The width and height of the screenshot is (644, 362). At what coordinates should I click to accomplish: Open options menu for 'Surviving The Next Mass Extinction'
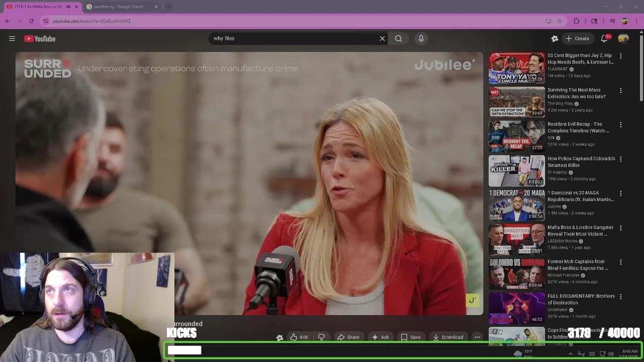click(620, 90)
